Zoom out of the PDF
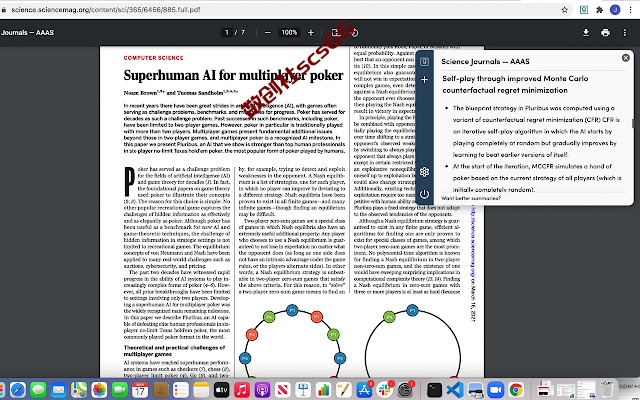 click(268, 32)
